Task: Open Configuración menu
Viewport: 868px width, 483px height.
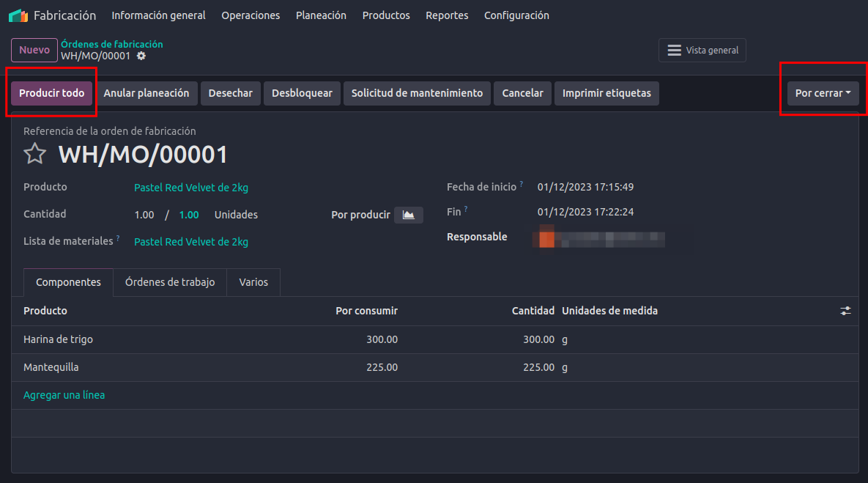Action: (516, 15)
